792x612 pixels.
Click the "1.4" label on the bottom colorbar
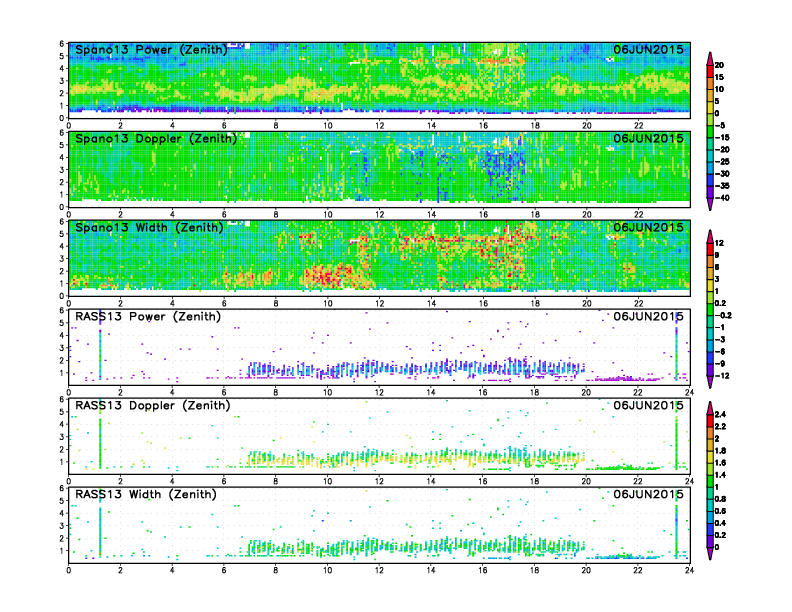pos(720,475)
